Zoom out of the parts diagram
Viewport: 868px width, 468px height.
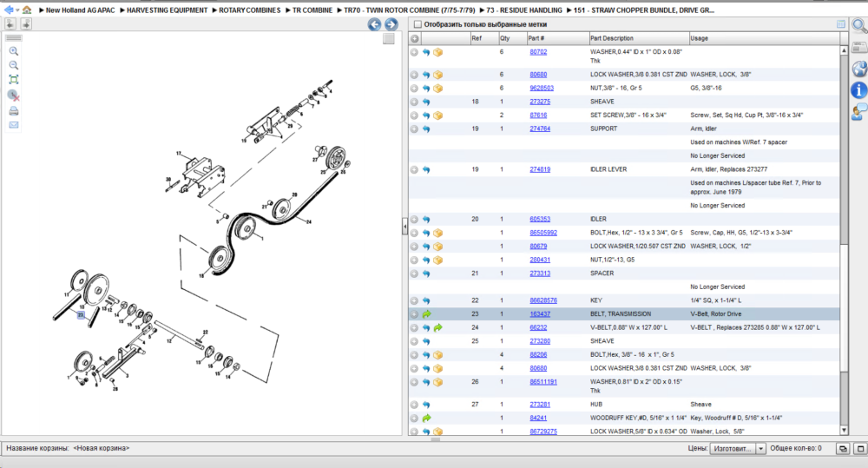[x=14, y=65]
